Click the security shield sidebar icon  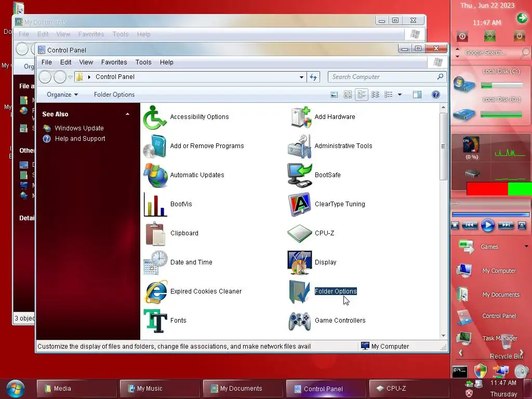pos(480,371)
